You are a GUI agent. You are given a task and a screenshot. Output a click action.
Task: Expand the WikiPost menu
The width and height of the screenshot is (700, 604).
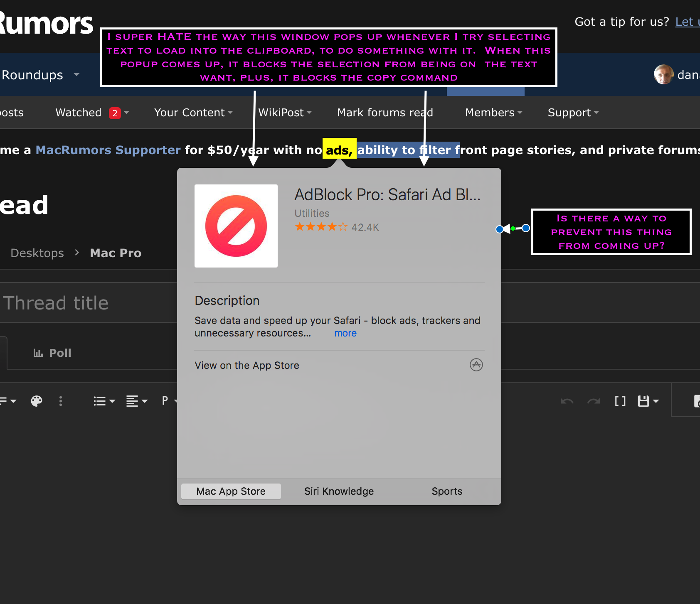(x=285, y=113)
